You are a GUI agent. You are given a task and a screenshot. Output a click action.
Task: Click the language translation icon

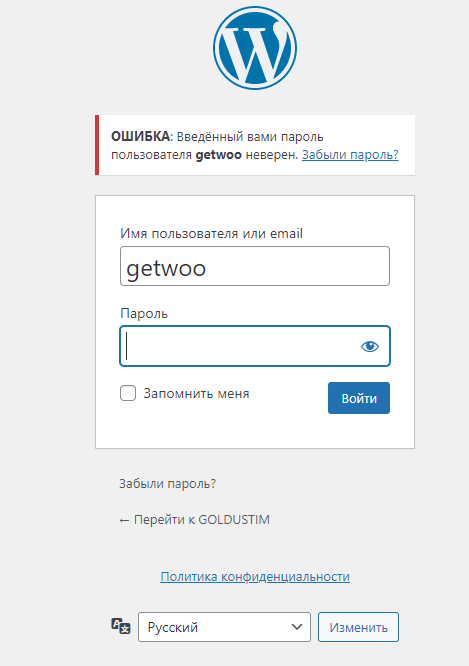[121, 626]
